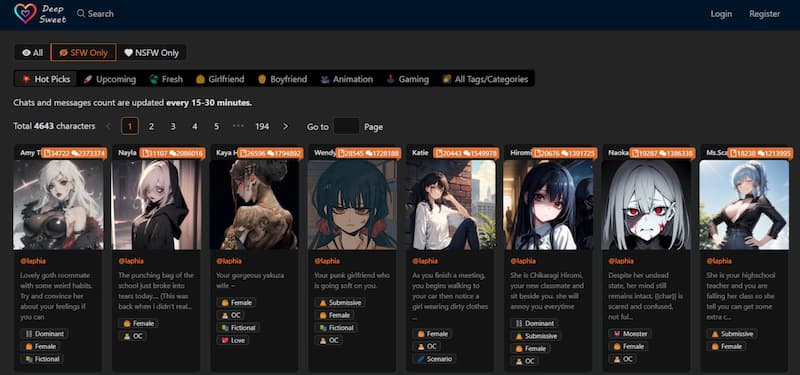The height and width of the screenshot is (375, 800).
Task: Click the pagination ellipsis
Action: (238, 127)
